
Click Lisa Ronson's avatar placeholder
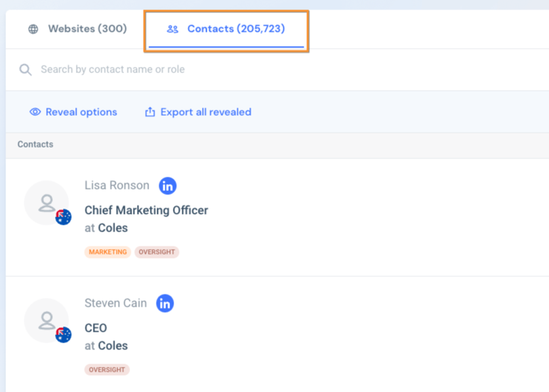tap(46, 202)
